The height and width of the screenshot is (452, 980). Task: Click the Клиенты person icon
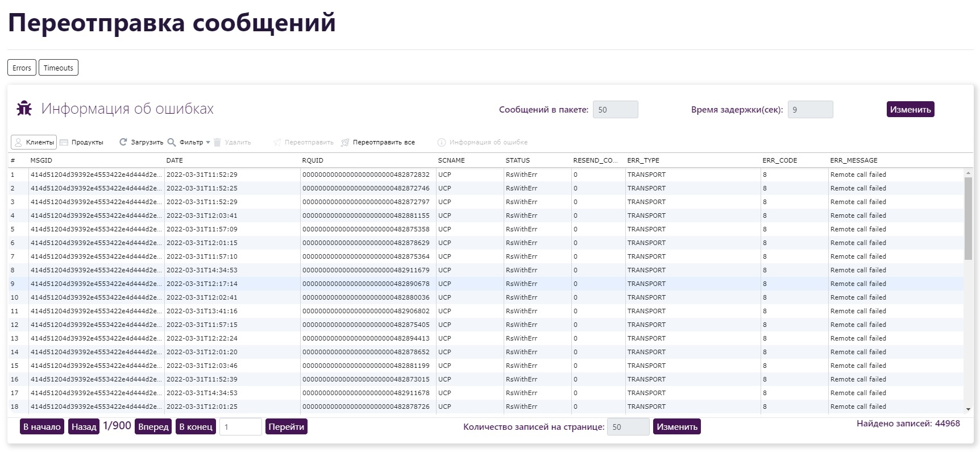point(18,142)
